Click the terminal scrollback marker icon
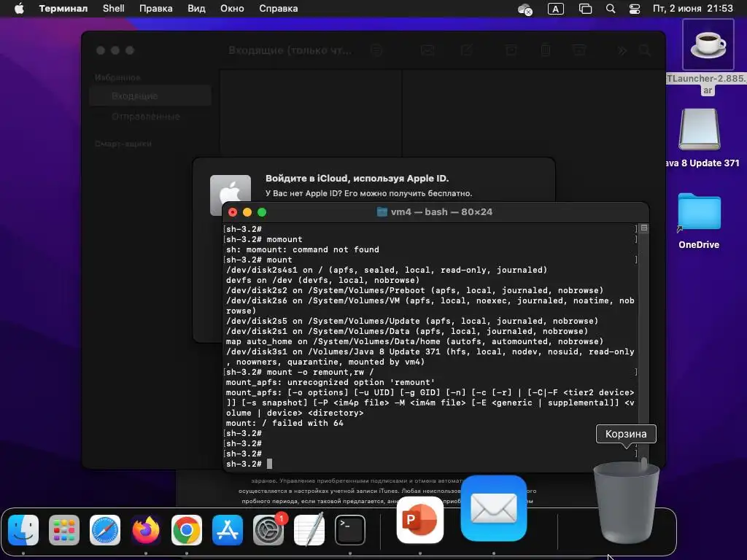This screenshot has height=560, width=747. pyautogui.click(x=644, y=228)
